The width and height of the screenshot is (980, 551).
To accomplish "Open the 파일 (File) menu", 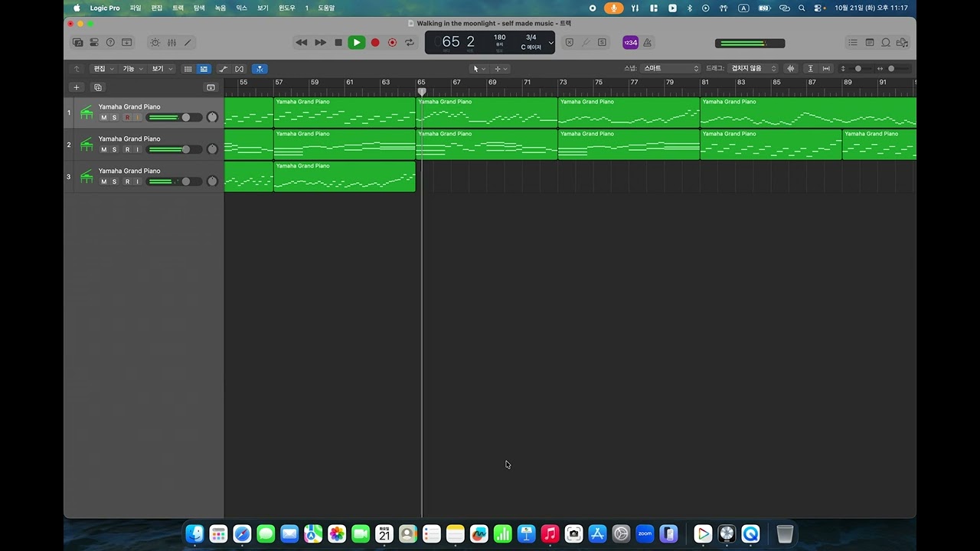I will [136, 8].
